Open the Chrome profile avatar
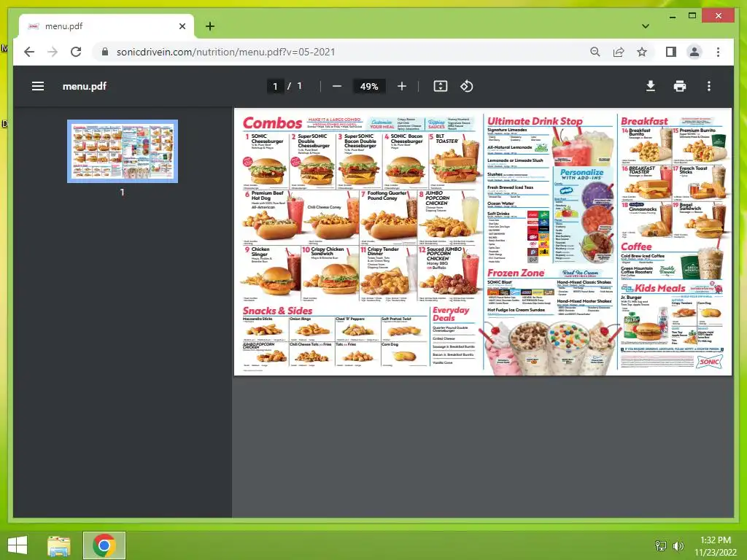 tap(694, 52)
